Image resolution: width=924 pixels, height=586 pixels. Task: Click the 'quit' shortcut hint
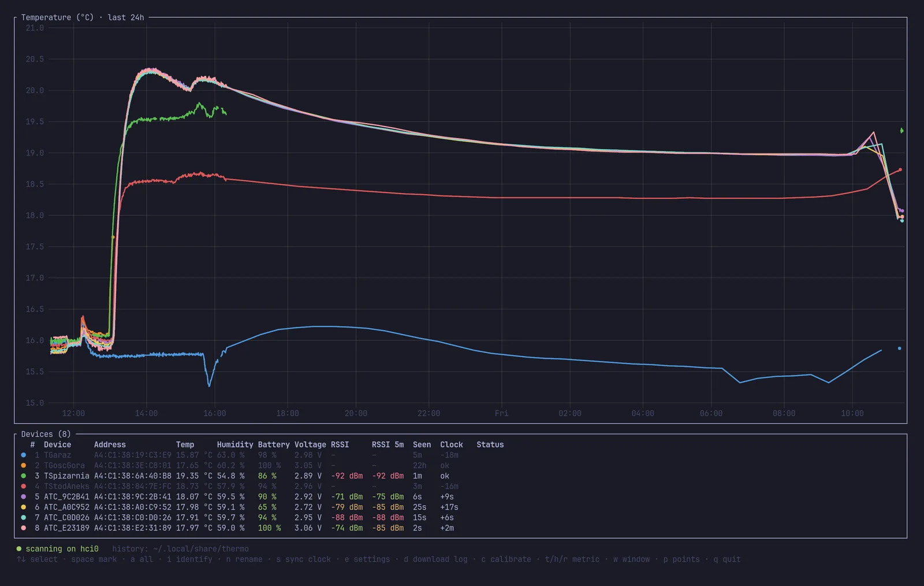tap(727, 559)
